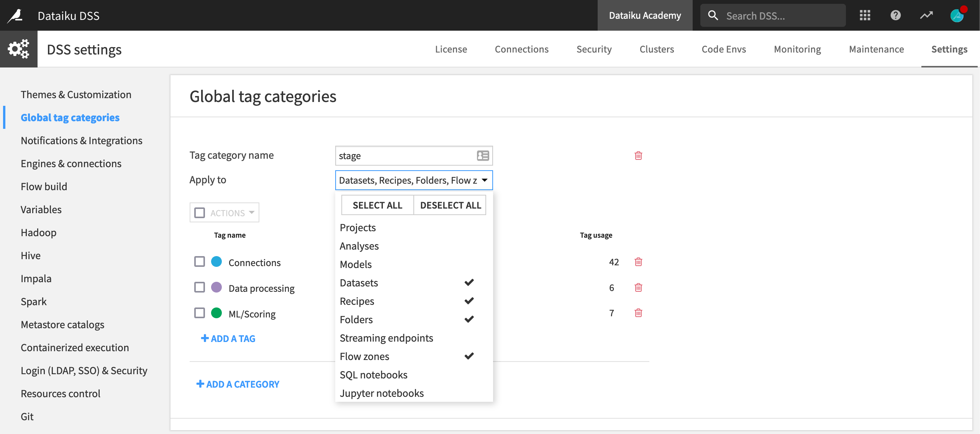Uncheck Flow zones in the Apply to list
The height and width of the screenshot is (434, 980).
[414, 356]
